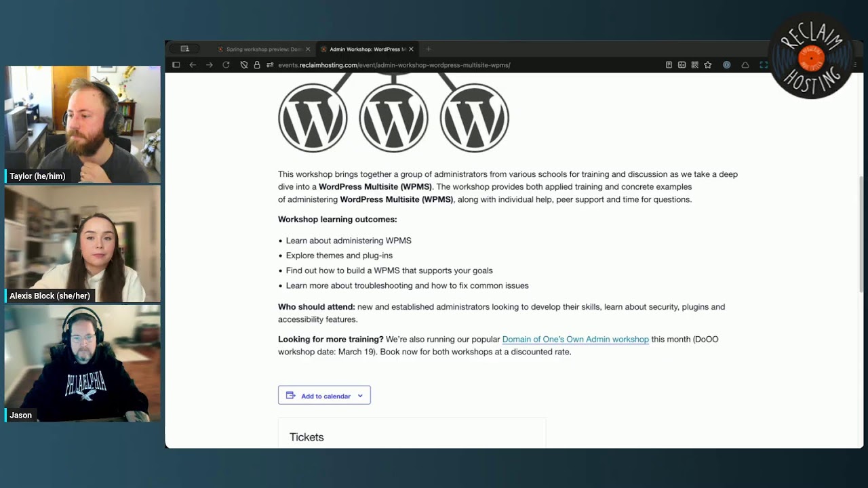The image size is (868, 488).
Task: Close the Spring workshop preview tab
Action: click(308, 49)
